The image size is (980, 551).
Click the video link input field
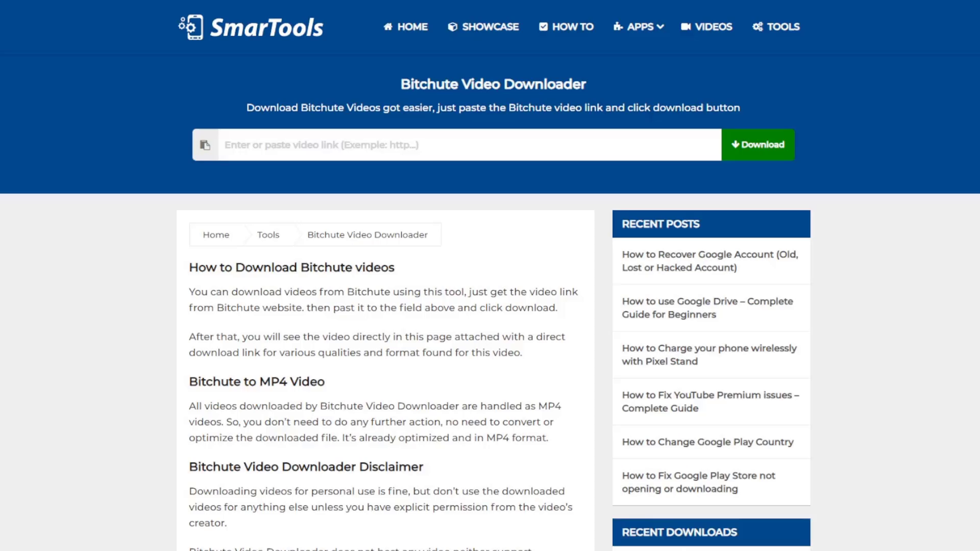[x=470, y=145]
